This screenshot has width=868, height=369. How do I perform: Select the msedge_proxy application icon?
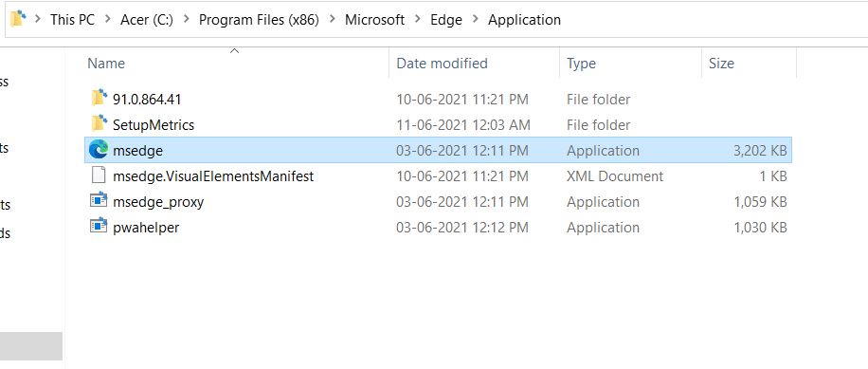[99, 200]
